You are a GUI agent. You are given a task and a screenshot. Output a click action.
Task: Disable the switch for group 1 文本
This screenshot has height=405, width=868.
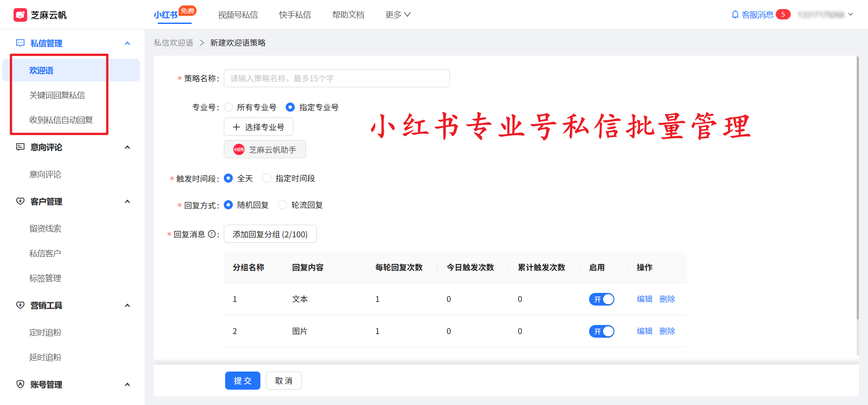[601, 299]
